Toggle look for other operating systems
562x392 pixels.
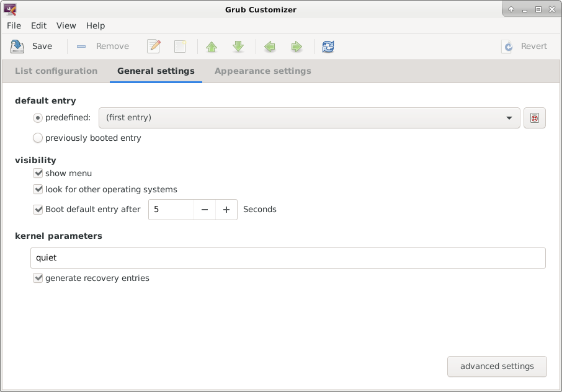pos(38,189)
